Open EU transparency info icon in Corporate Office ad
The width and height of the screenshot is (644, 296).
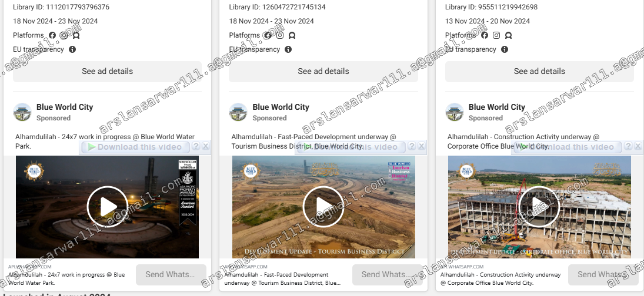point(505,49)
